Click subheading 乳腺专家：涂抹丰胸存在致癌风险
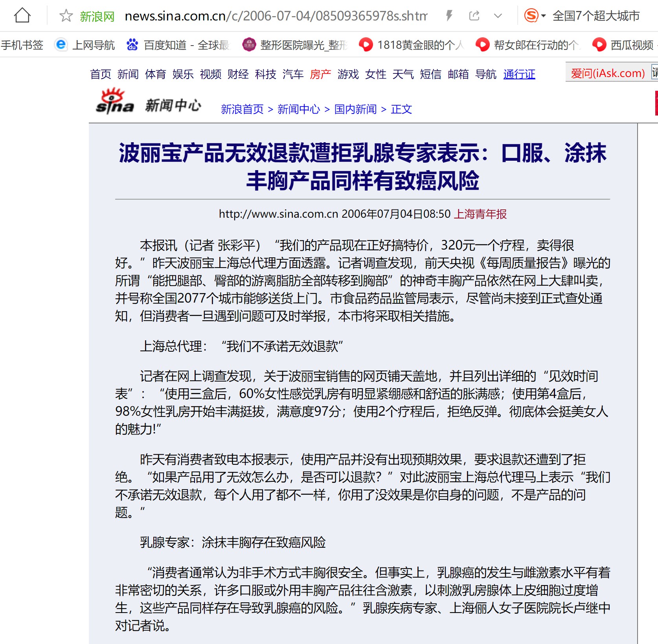 point(233,542)
